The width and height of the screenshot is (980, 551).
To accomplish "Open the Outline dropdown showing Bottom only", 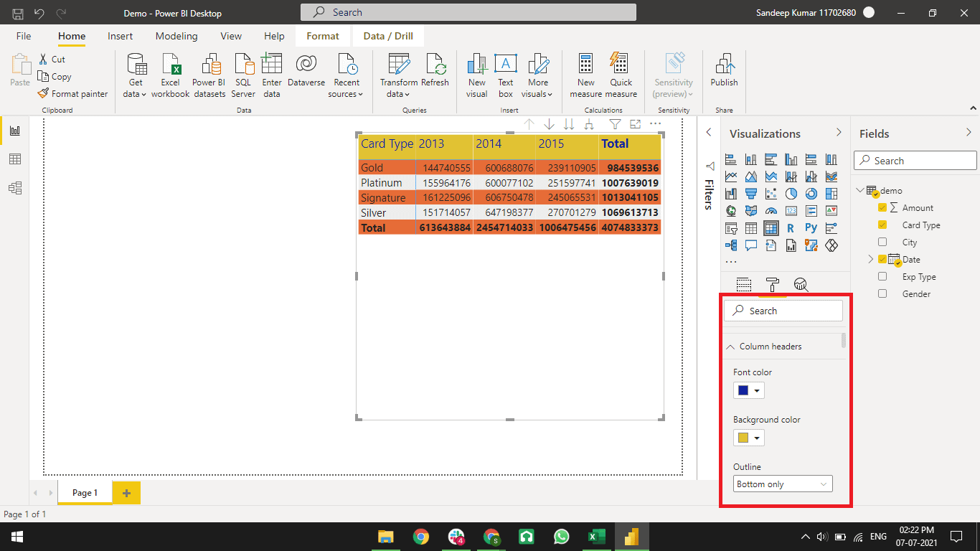I will (782, 483).
